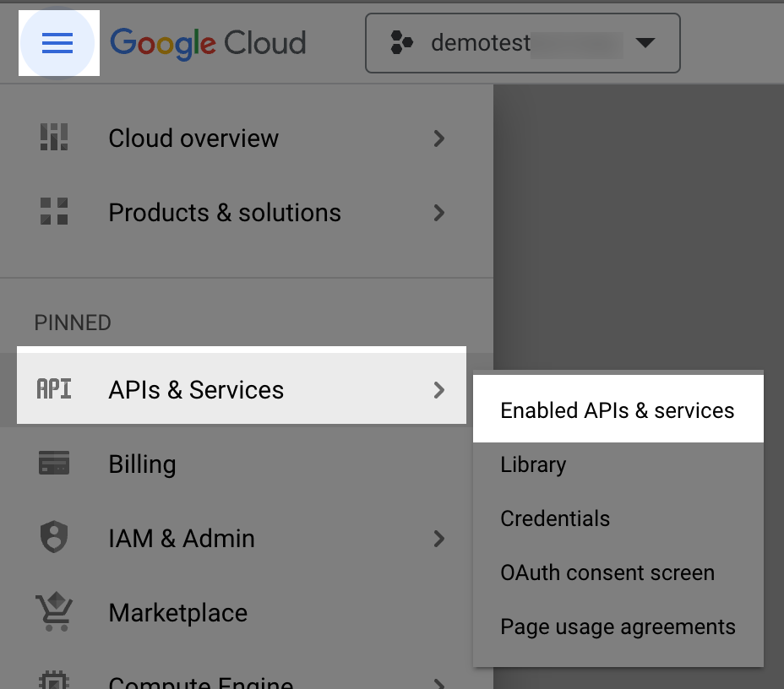Click the Billing credit card icon
Image resolution: width=784 pixels, height=689 pixels.
(54, 464)
